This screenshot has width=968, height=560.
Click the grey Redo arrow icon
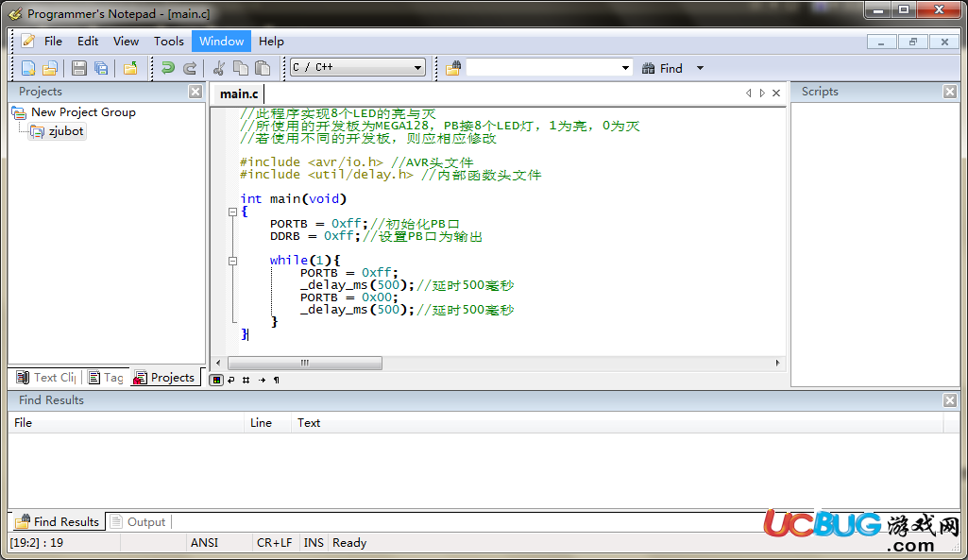(x=190, y=68)
